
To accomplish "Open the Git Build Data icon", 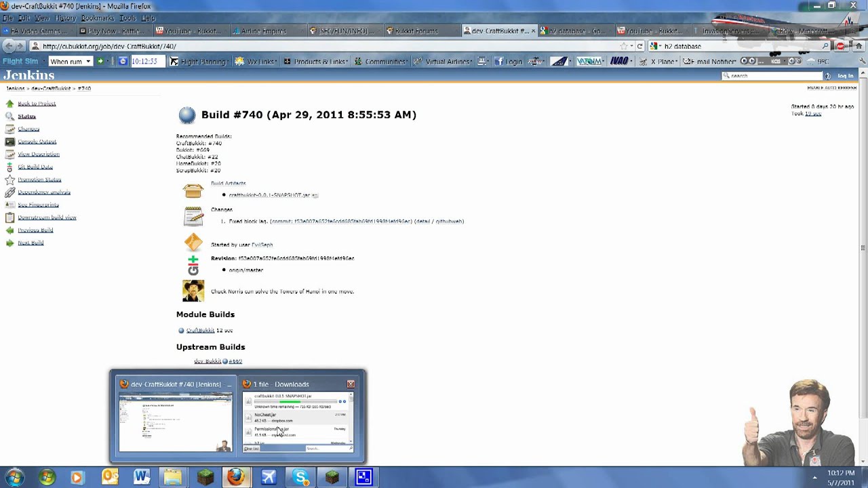I will pyautogui.click(x=9, y=167).
